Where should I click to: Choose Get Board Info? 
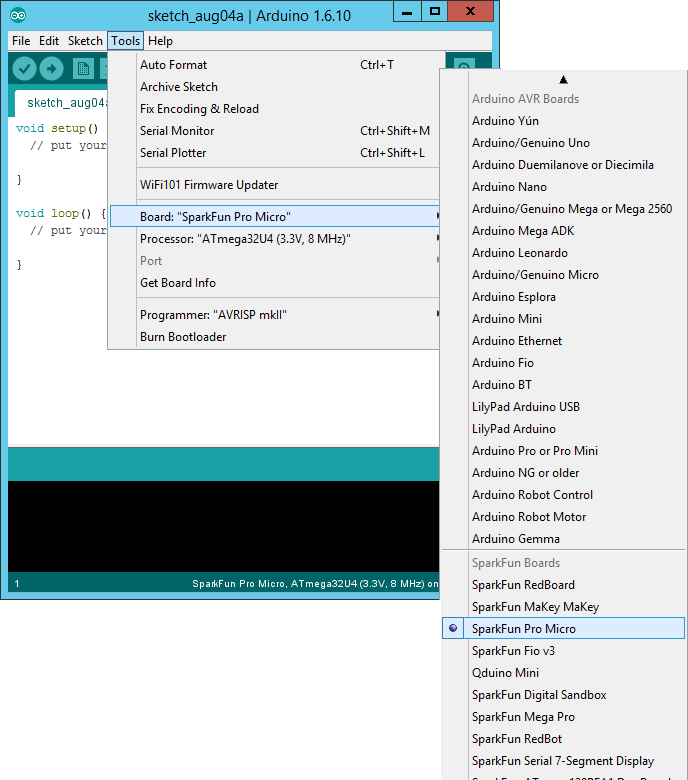pos(275,283)
